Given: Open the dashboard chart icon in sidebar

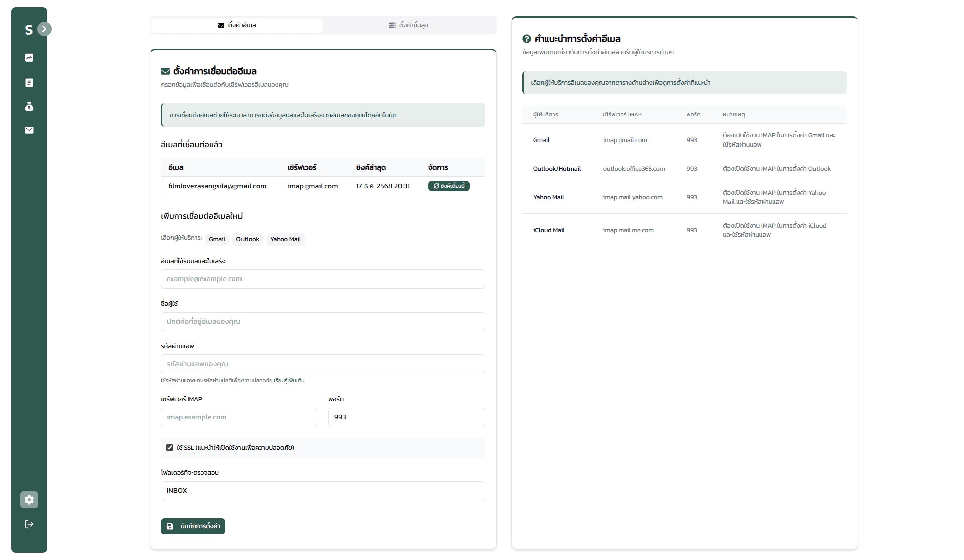Looking at the screenshot, I should (x=29, y=58).
